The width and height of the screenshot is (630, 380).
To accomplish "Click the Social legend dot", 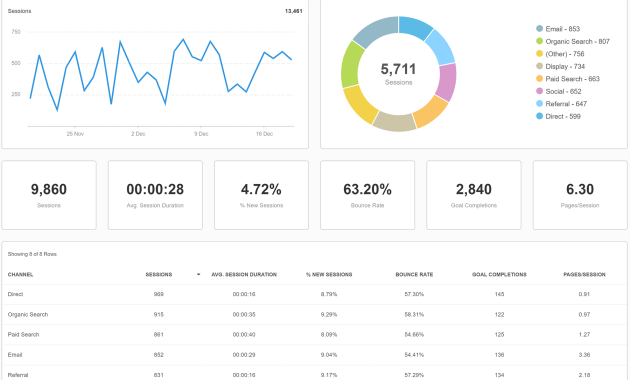I will (540, 91).
